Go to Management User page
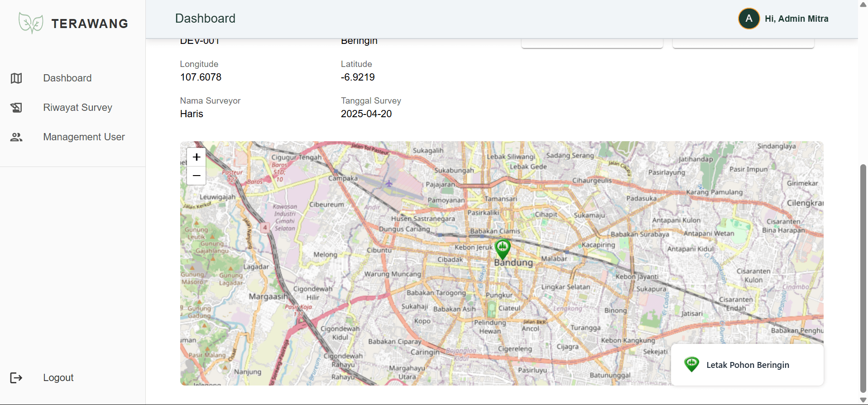 [x=84, y=137]
